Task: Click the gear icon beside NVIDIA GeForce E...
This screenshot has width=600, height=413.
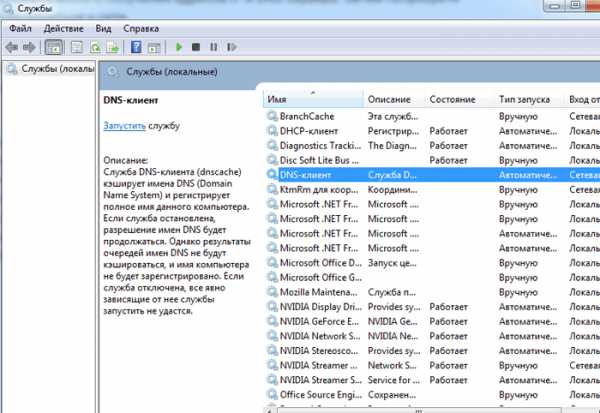Action: coord(272,321)
